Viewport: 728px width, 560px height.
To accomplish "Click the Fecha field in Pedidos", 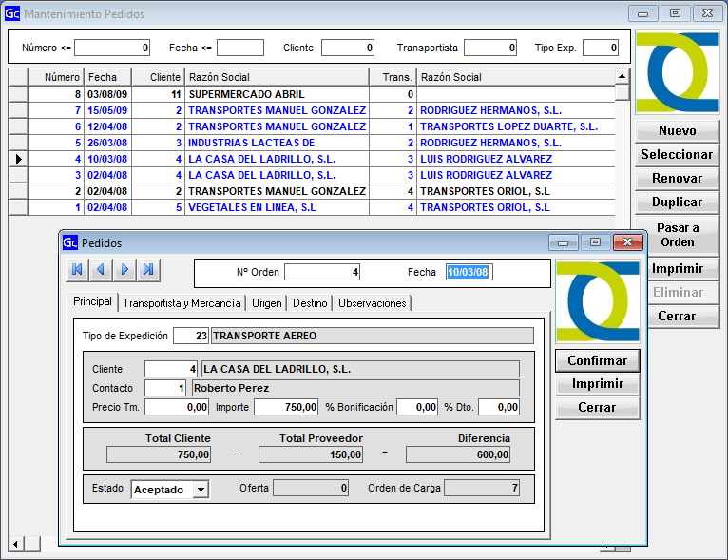I will tap(469, 273).
